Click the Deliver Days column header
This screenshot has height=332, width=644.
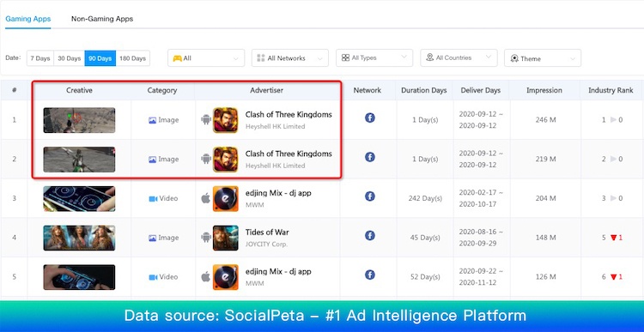[481, 90]
